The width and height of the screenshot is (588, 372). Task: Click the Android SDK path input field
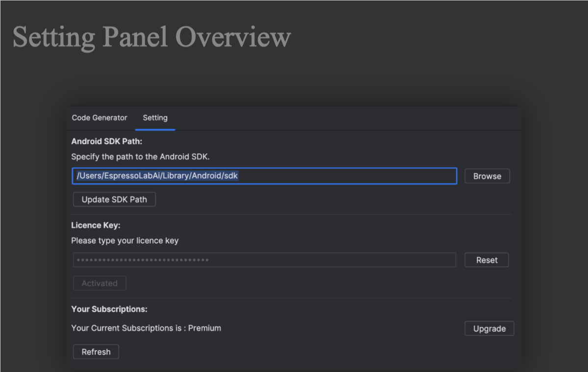pyautogui.click(x=265, y=176)
